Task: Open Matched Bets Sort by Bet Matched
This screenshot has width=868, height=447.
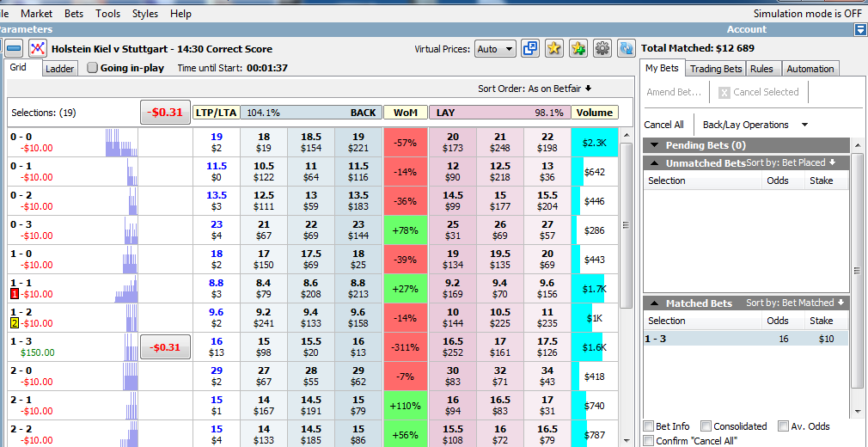Action: 794,303
